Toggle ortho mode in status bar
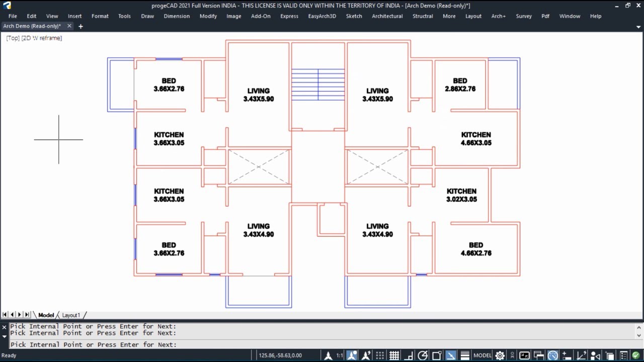 tap(409, 355)
